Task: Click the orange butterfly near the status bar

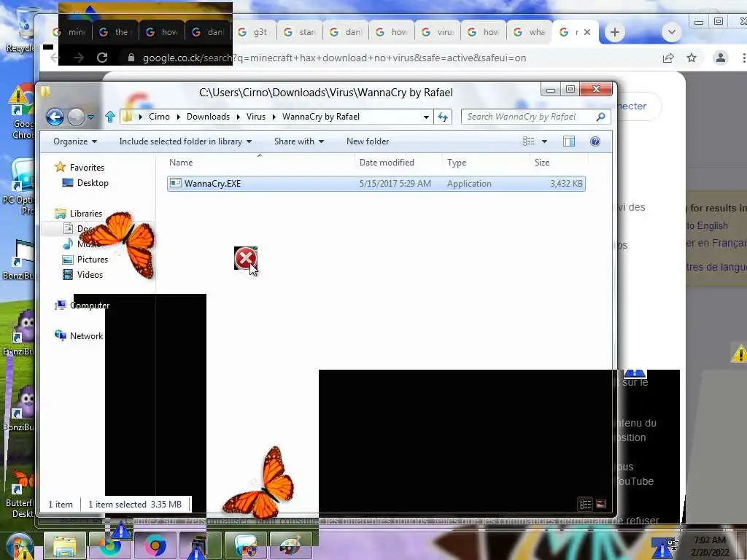Action: click(x=261, y=483)
